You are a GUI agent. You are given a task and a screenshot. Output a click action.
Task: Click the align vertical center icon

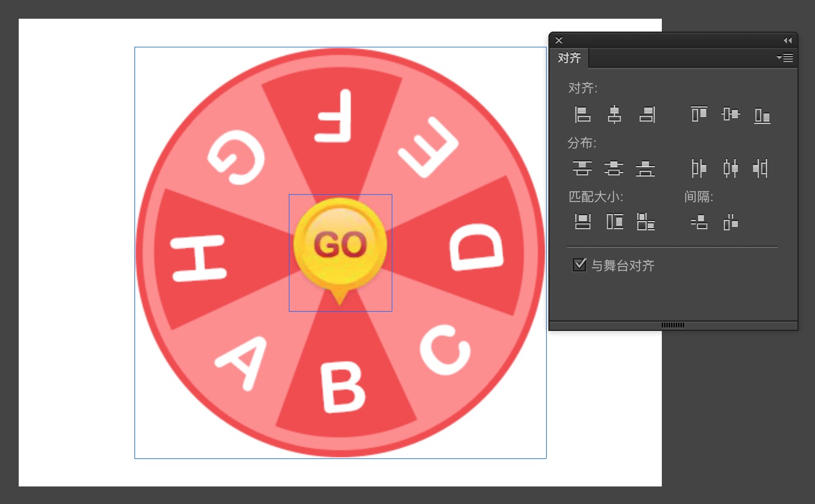point(731,114)
